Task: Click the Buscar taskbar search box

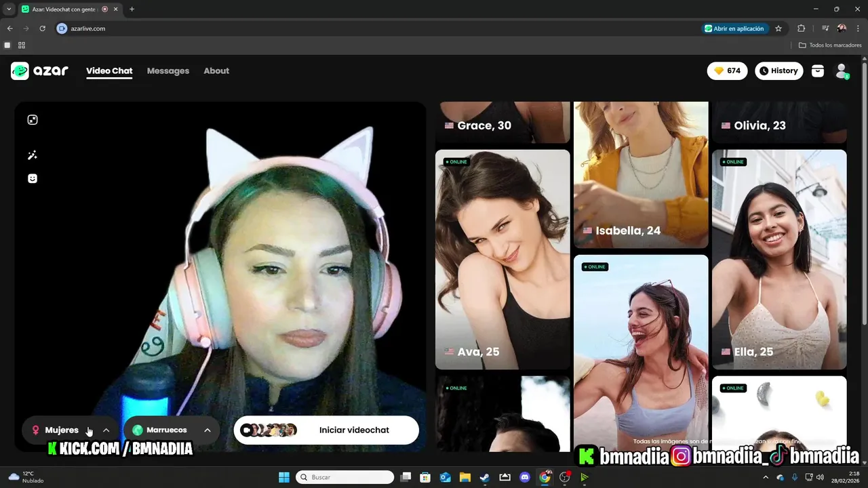Action: pos(345,477)
